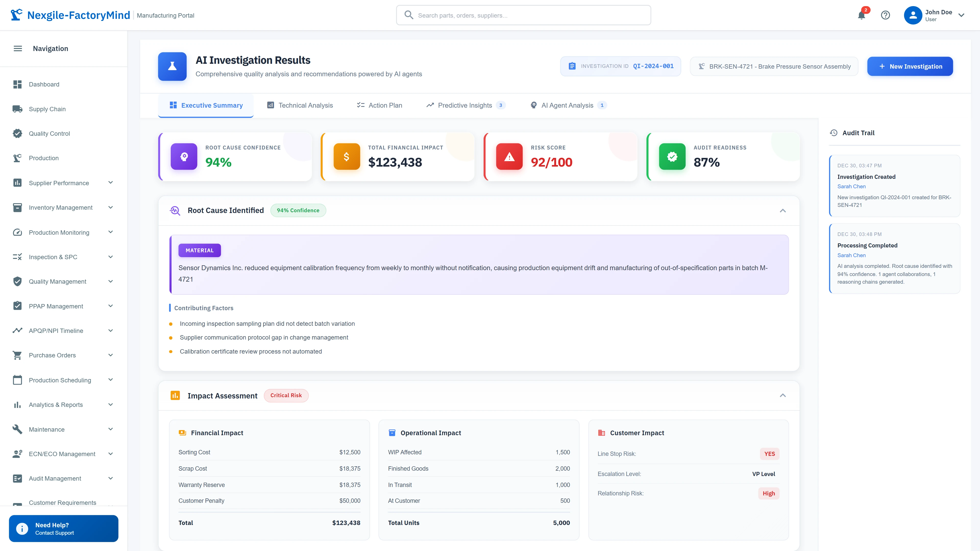Switch to the Technical Analysis tab
This screenshot has width=980, height=551.
click(299, 105)
